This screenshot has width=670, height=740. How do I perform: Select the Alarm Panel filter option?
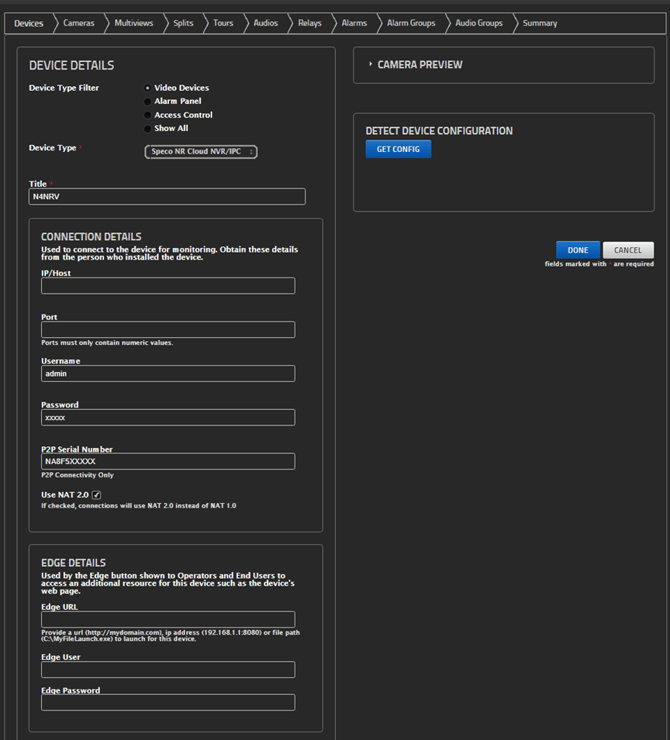(148, 101)
